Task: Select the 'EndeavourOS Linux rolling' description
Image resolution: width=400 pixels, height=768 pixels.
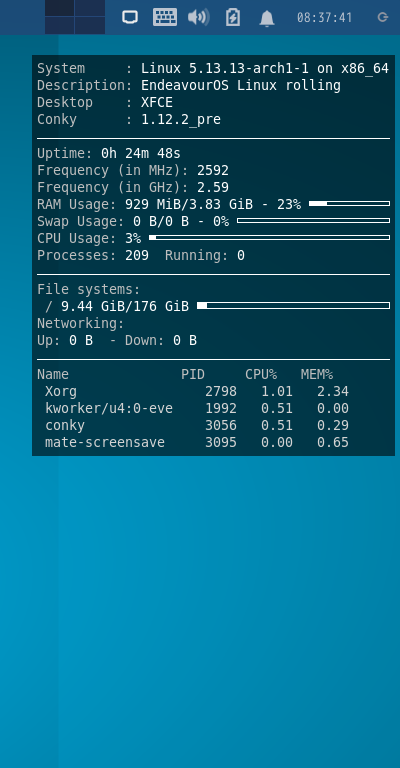Action: (x=241, y=86)
